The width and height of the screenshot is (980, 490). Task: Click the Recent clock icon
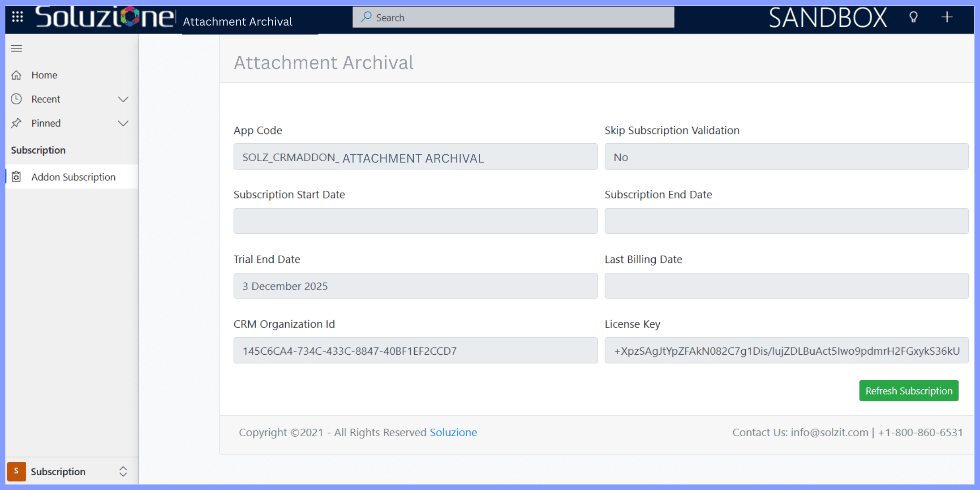point(17,99)
